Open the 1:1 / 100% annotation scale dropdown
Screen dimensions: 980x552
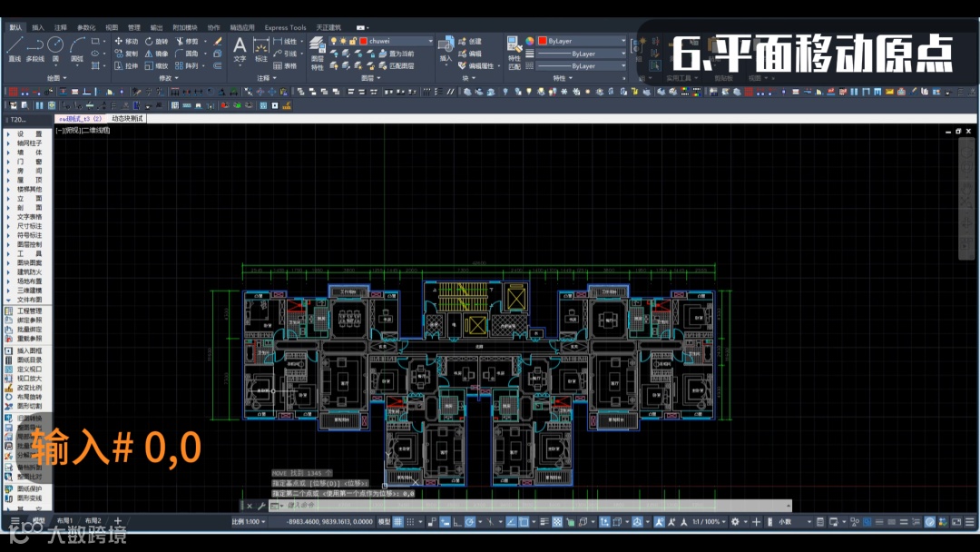click(709, 521)
